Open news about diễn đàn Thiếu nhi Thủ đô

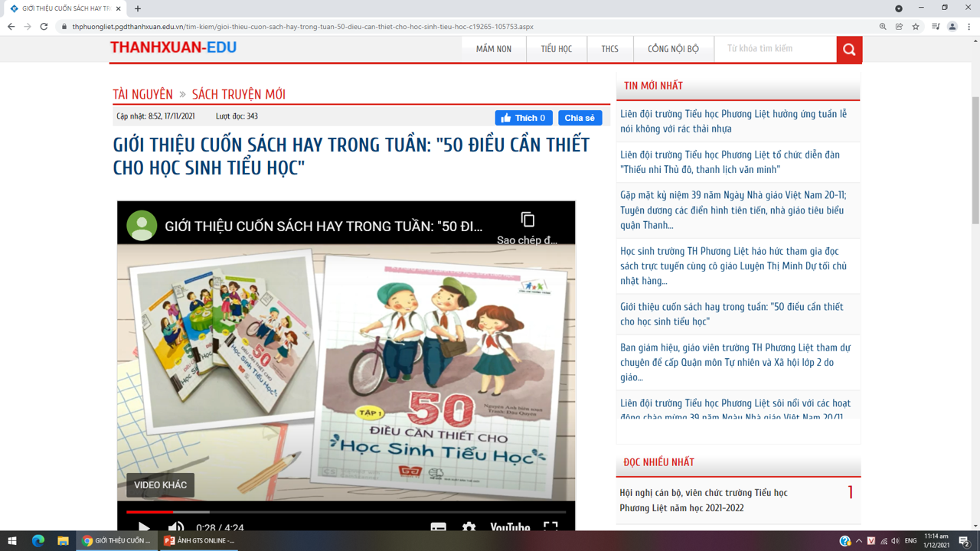[x=730, y=162]
